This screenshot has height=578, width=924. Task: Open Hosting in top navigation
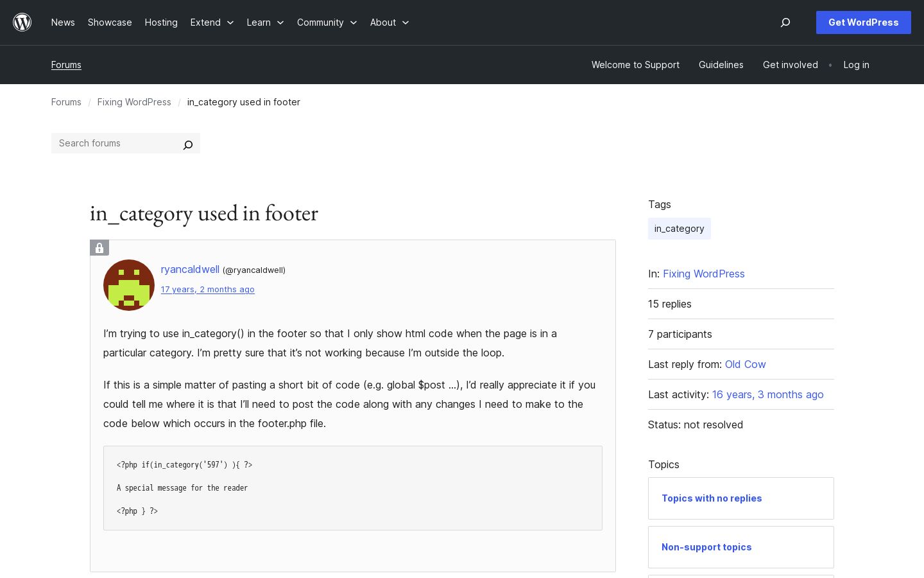[161, 22]
